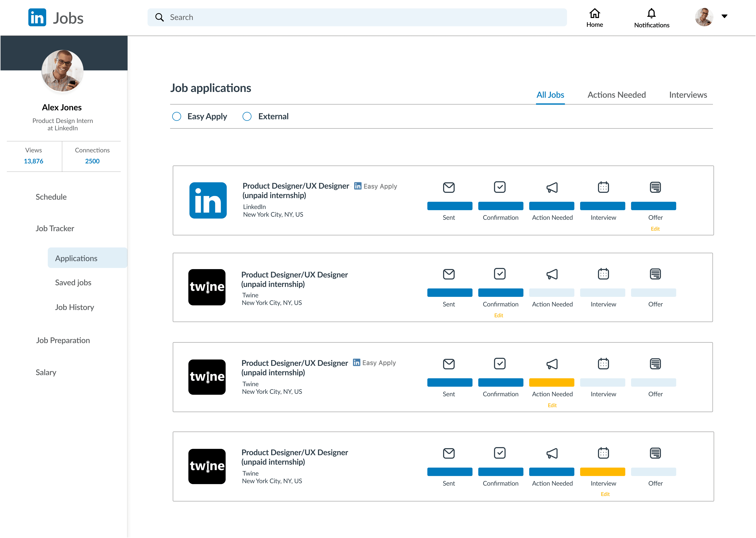Click Interview calendar icon on last application
Screen dimensions: 756x538
603,453
